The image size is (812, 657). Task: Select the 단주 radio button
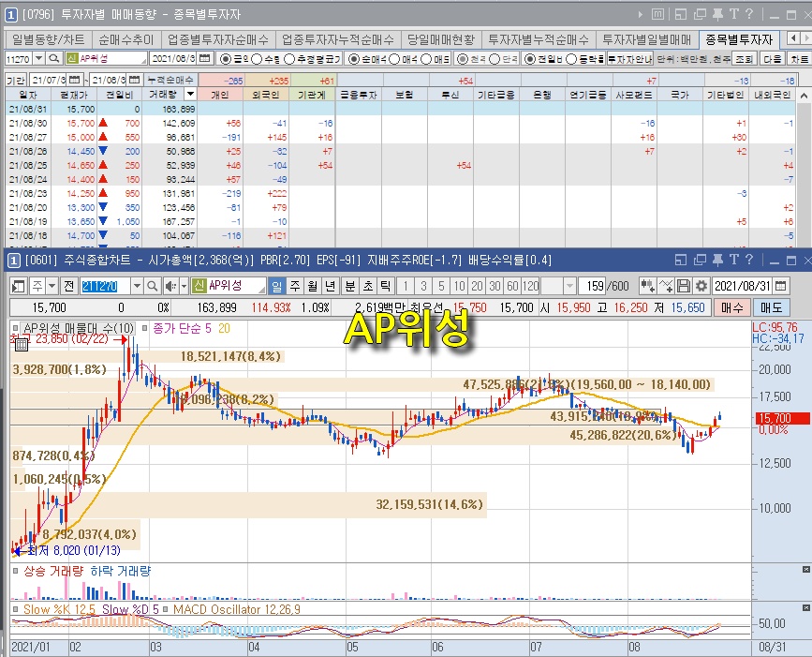[x=495, y=59]
